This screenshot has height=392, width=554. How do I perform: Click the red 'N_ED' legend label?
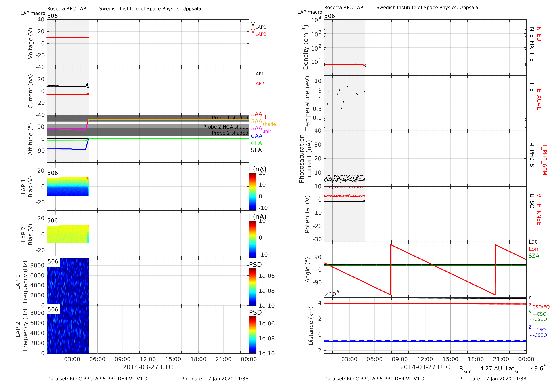(x=539, y=34)
